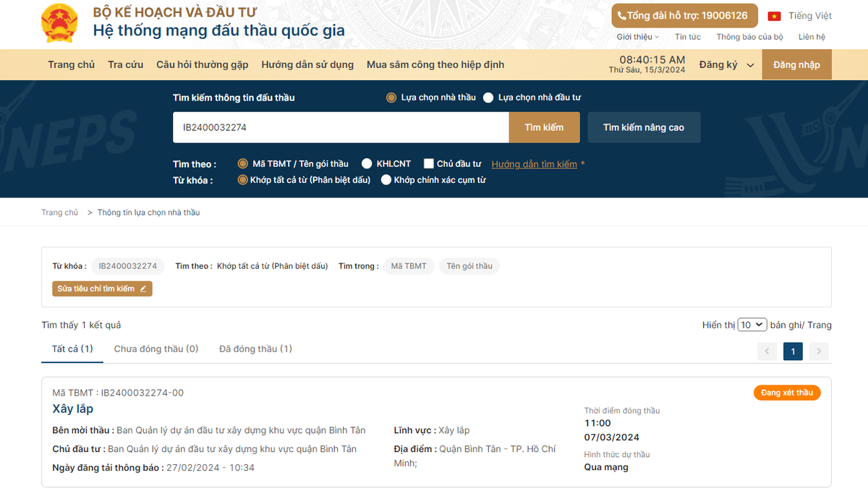
Task: Click the Vietnam flag language icon
Action: pyautogui.click(x=774, y=16)
